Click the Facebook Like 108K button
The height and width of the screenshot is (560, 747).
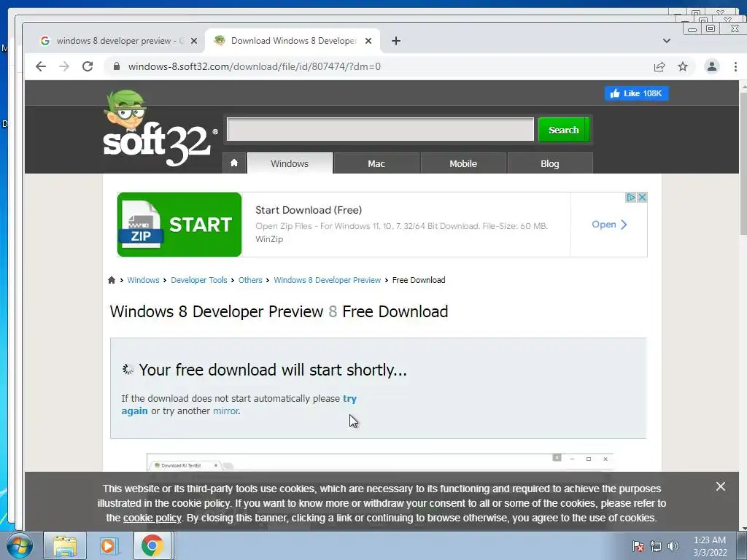click(x=636, y=93)
